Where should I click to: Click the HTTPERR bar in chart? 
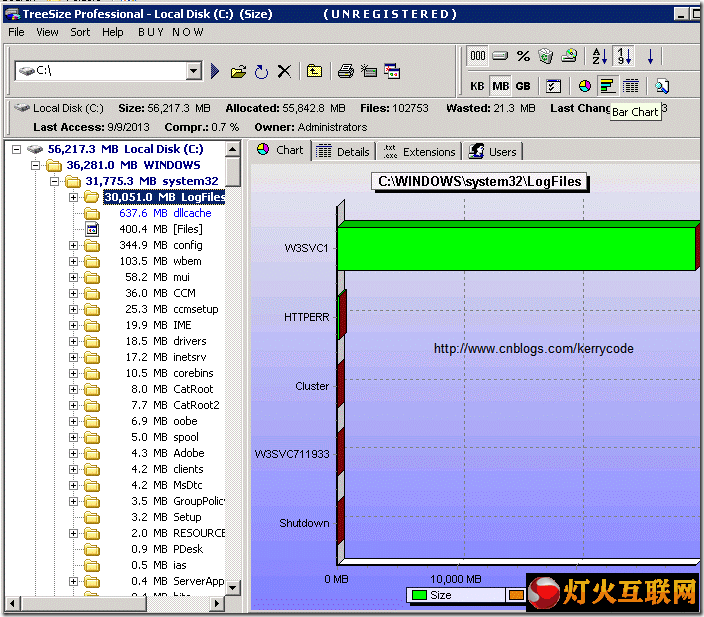(x=342, y=314)
